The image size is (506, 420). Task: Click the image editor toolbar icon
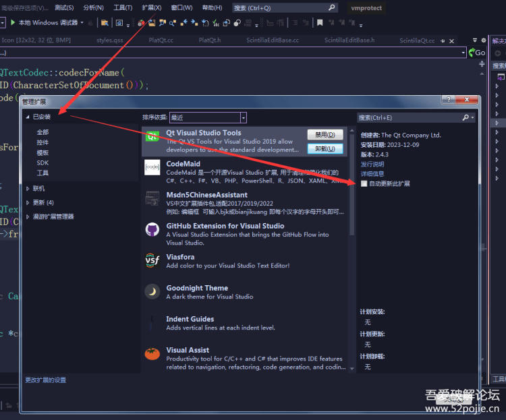click(119, 22)
